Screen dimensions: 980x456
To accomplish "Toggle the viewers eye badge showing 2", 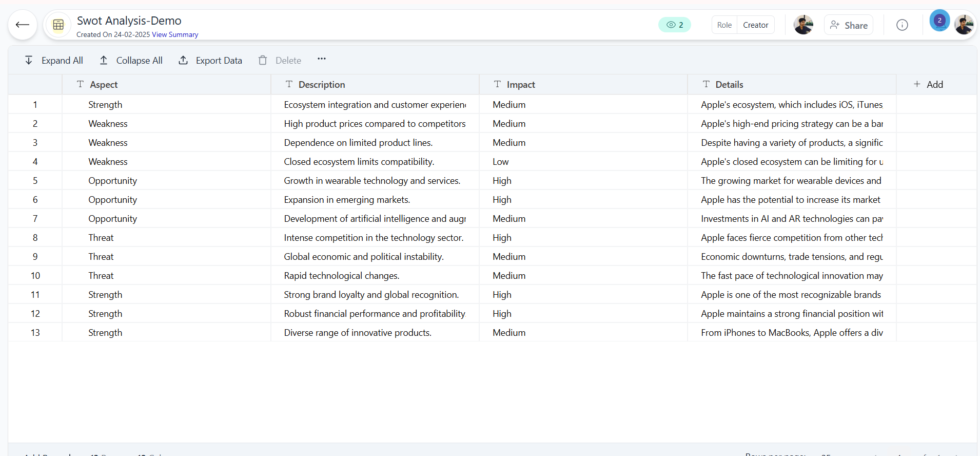I will coord(674,25).
